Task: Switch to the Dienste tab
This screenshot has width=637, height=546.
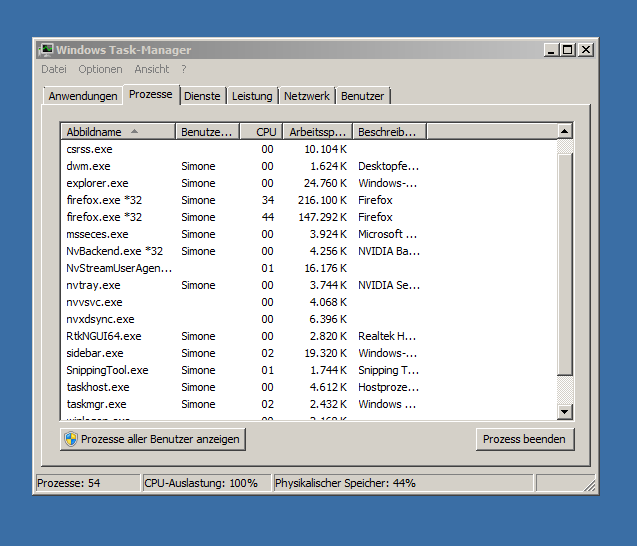Action: [202, 96]
